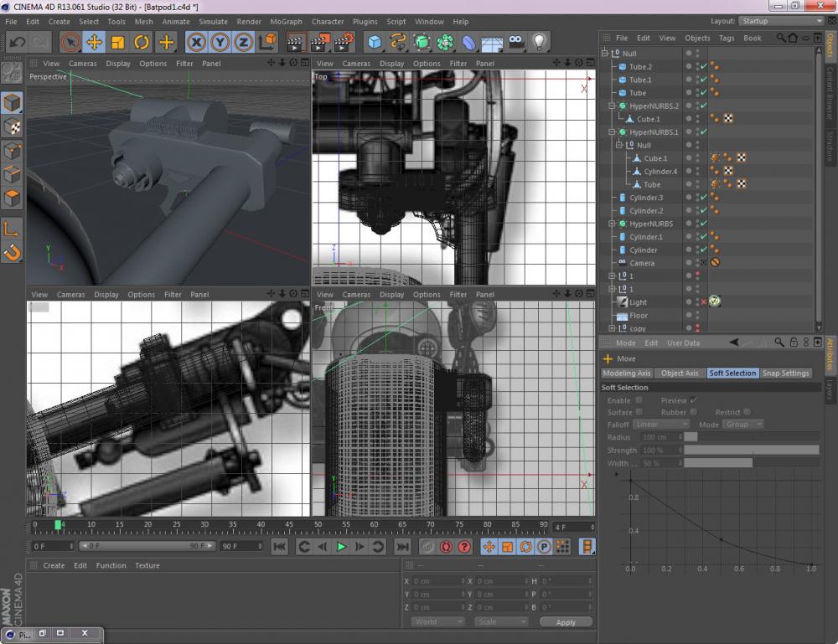Open the Falloff Linear dropdown
Viewport: 838px width, 644px height.
pyautogui.click(x=662, y=424)
